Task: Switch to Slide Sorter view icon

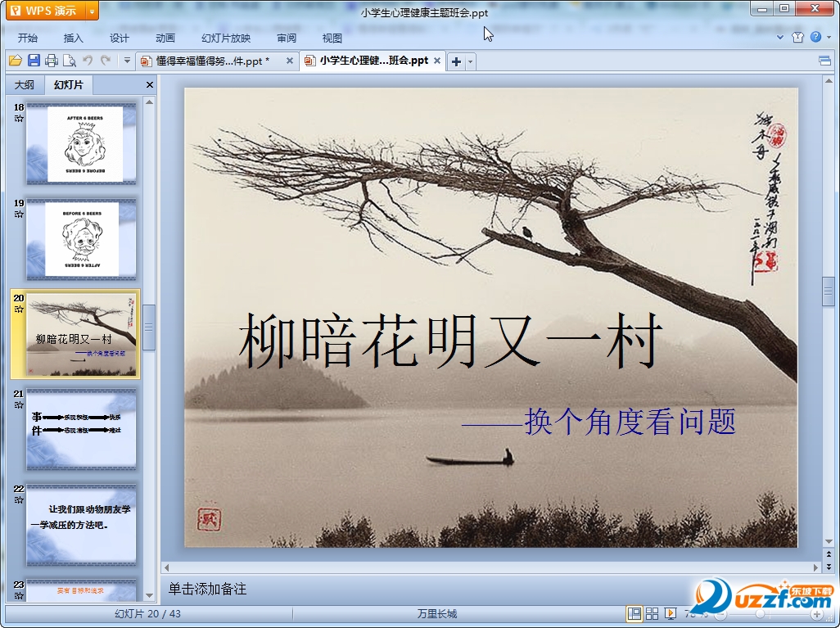Action: 652,614
